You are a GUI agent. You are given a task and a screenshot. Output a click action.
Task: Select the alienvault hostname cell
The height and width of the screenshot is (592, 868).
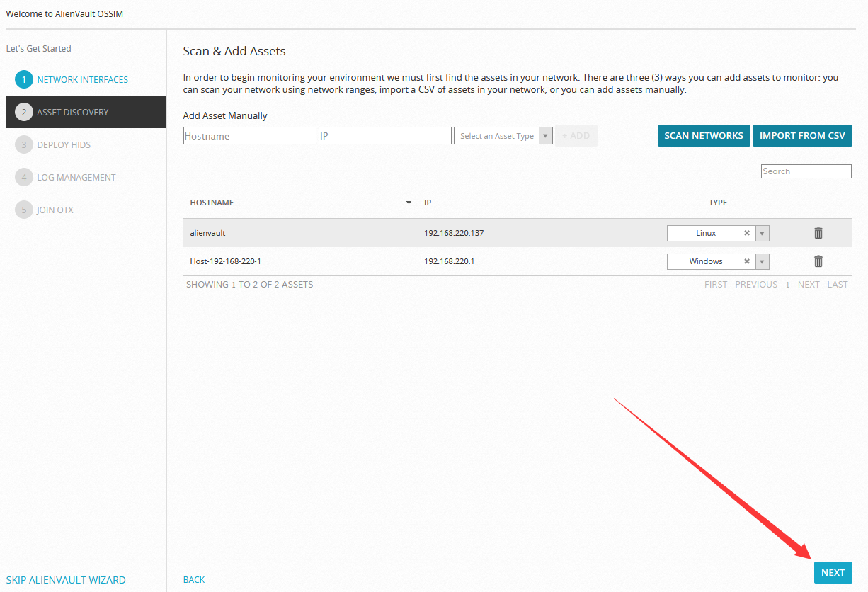(207, 233)
